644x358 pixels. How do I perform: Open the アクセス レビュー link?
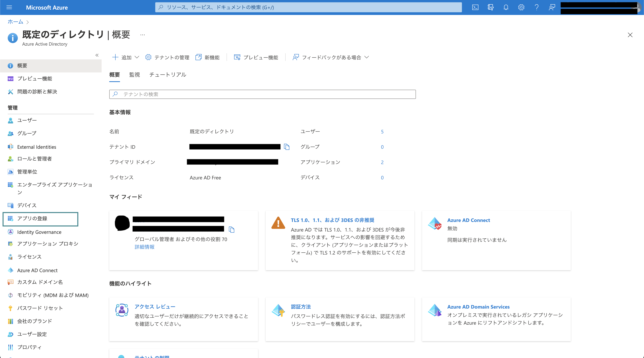155,307
